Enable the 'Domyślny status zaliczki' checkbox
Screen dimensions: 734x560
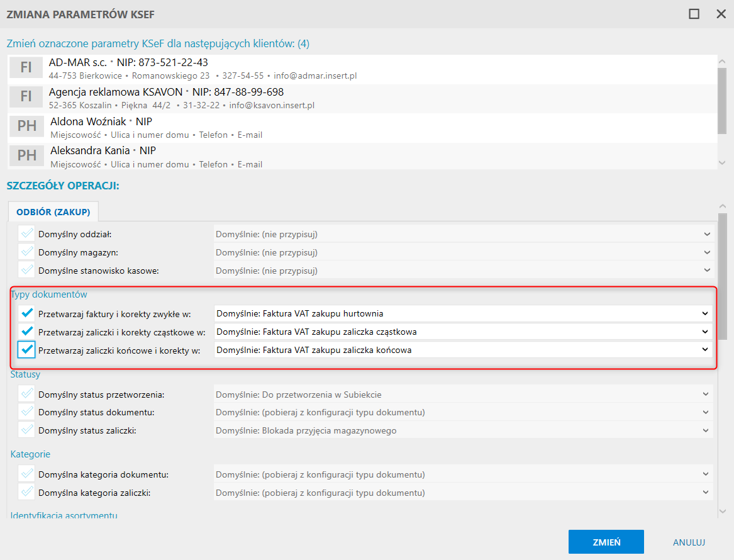point(26,430)
